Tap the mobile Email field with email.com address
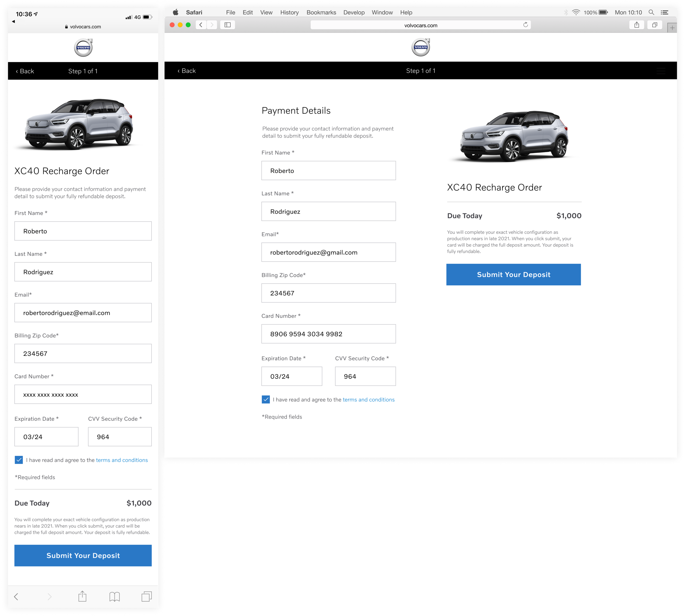 83,313
